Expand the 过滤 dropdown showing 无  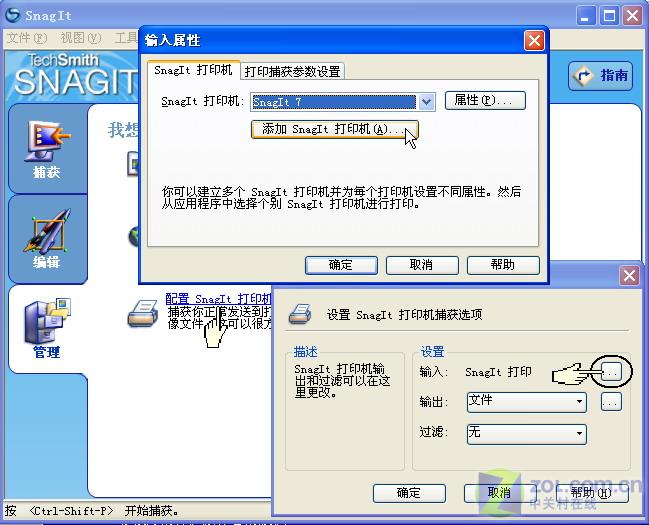[x=526, y=433]
